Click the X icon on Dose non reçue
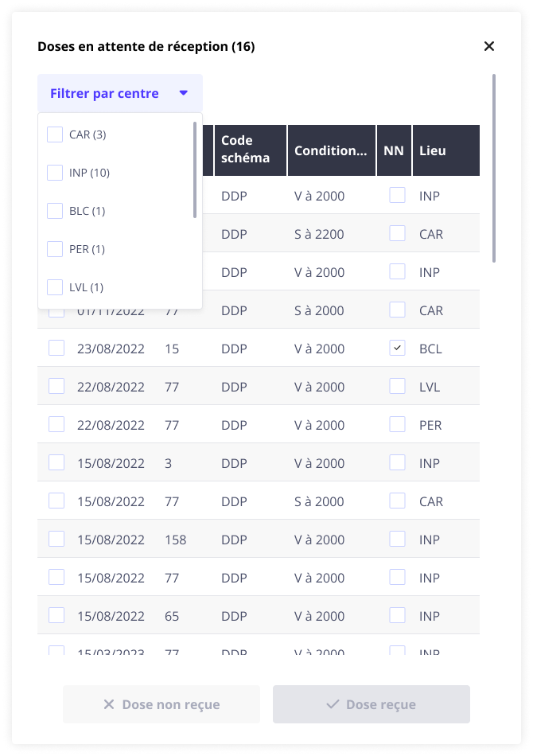The height and width of the screenshot is (756, 533). click(x=109, y=704)
